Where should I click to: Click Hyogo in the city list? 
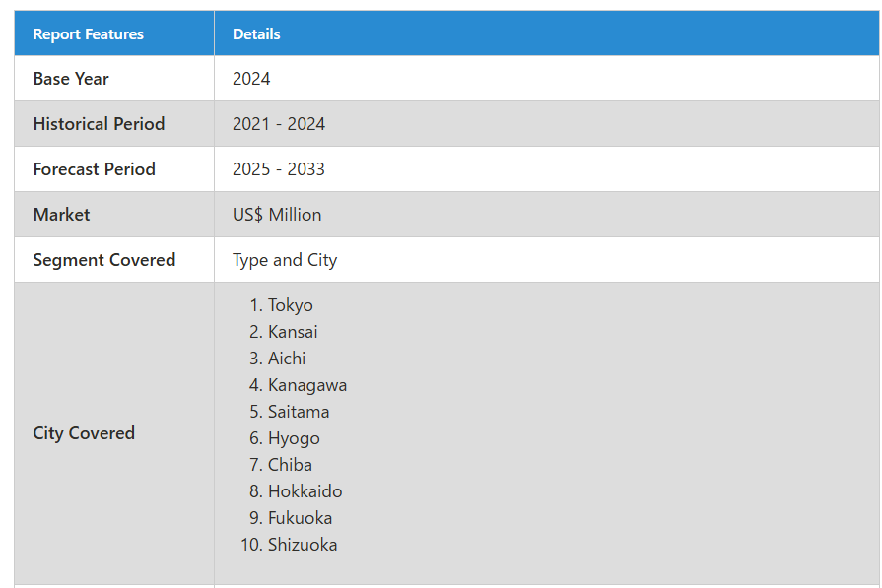tap(294, 438)
